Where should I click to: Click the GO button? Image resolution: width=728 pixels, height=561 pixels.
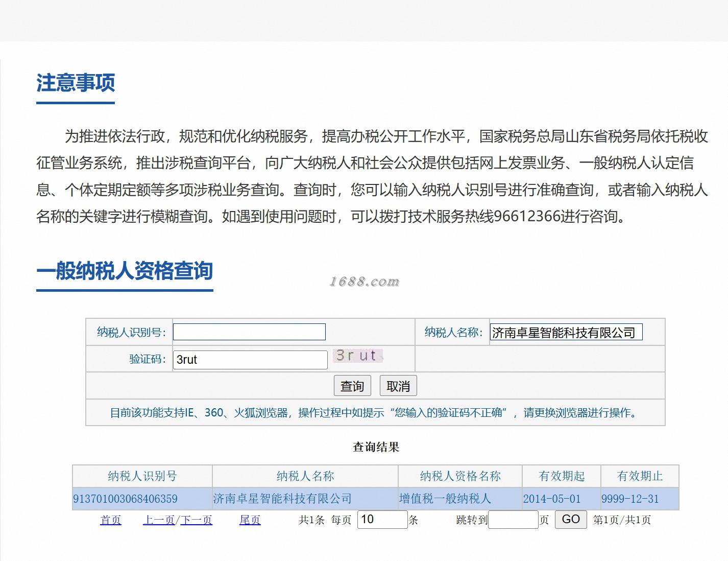tap(571, 520)
